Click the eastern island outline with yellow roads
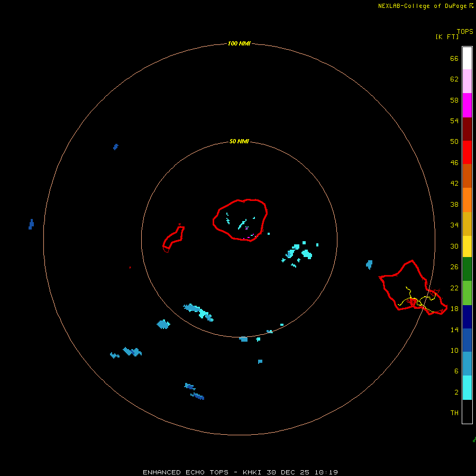Image resolution: width=476 pixels, height=476 pixels. (413, 288)
